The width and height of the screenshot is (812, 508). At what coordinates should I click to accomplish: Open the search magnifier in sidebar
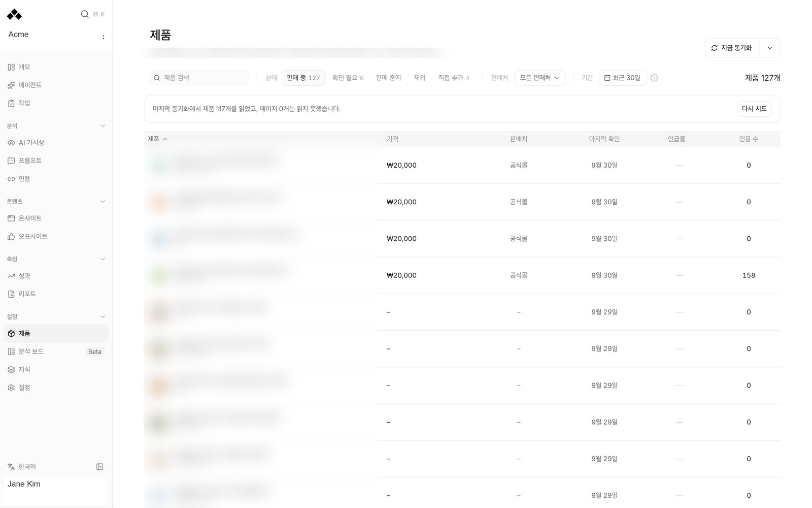(85, 14)
